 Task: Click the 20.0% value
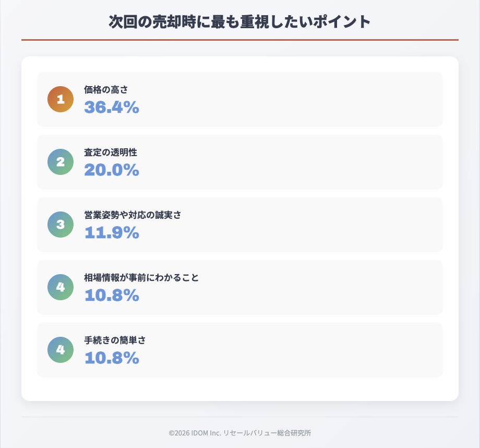pos(112,170)
